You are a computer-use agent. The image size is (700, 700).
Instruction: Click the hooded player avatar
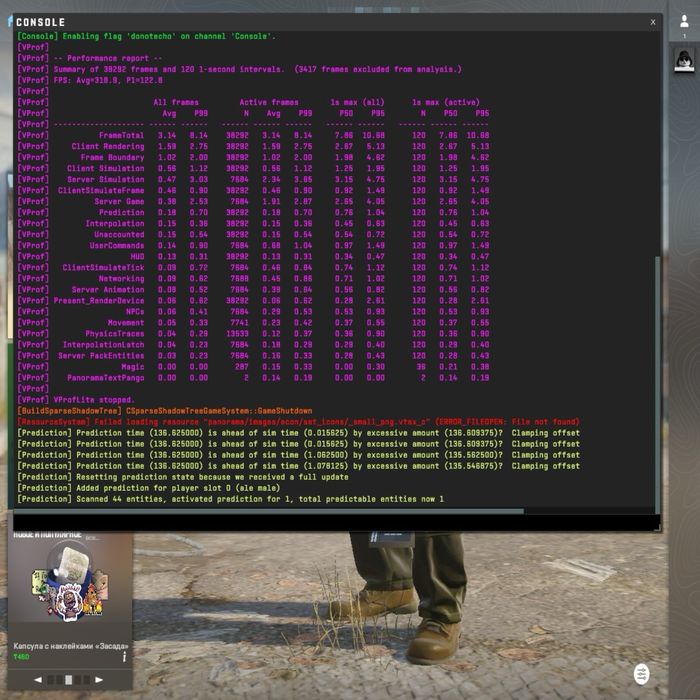tap(683, 60)
